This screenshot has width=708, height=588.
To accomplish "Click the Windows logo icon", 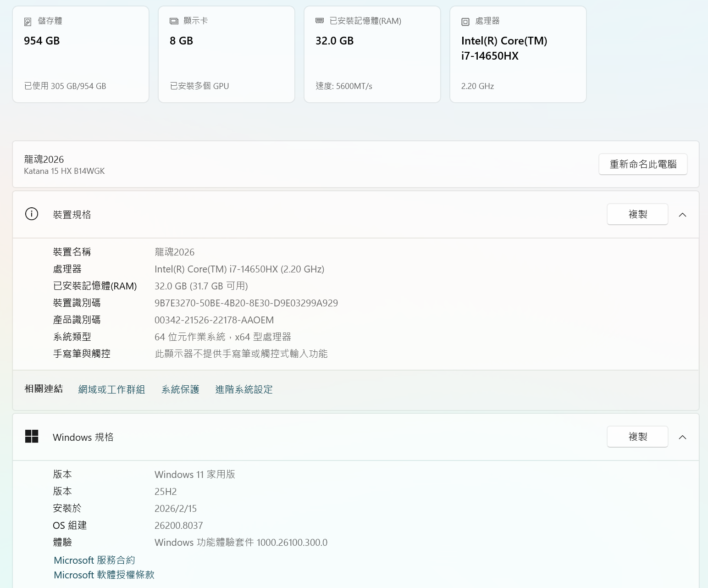I will point(32,437).
